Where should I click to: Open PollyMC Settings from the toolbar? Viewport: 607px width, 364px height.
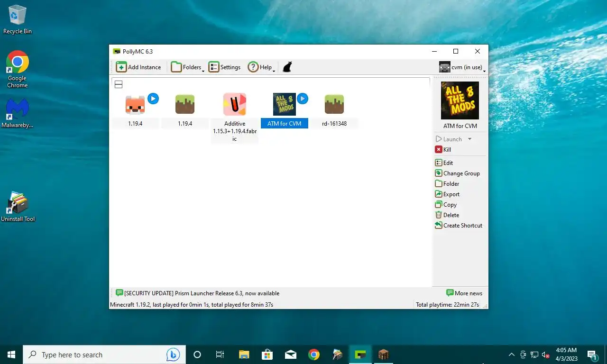pyautogui.click(x=225, y=67)
